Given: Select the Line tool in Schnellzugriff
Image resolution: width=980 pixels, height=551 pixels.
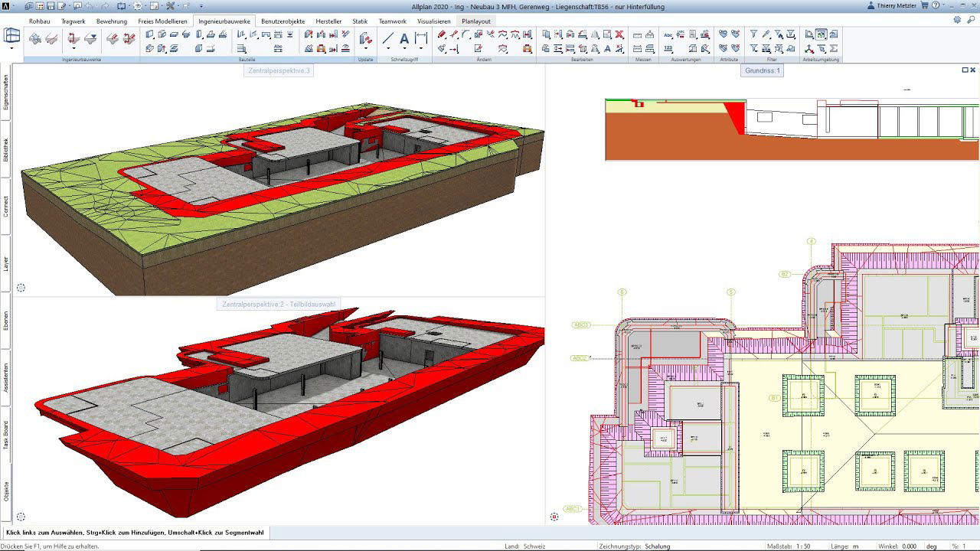Looking at the screenshot, I should 387,38.
